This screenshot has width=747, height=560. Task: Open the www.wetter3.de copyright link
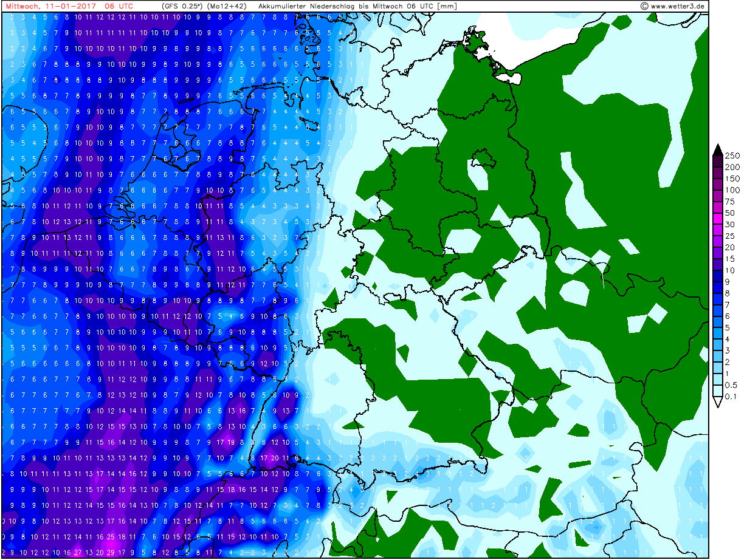point(672,6)
